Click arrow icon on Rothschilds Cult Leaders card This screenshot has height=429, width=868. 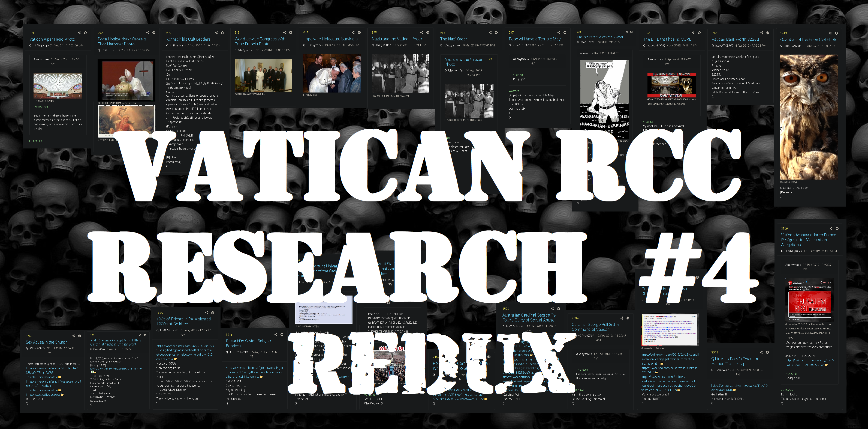pos(222,33)
